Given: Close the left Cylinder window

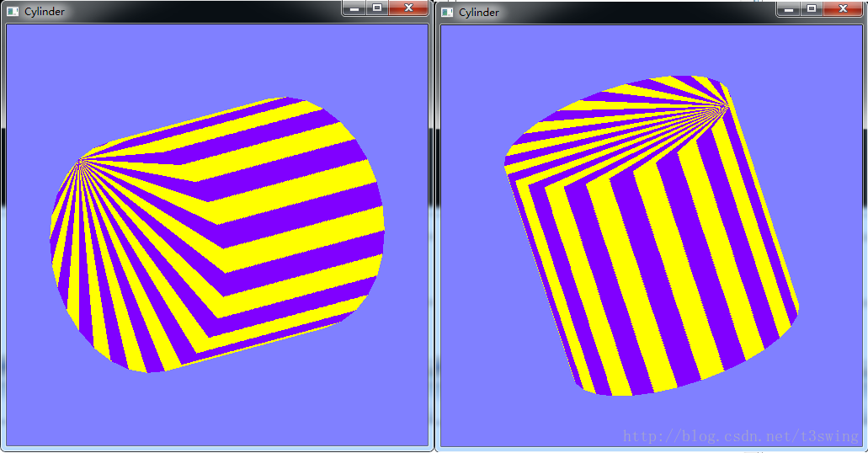Looking at the screenshot, I should coord(408,8).
